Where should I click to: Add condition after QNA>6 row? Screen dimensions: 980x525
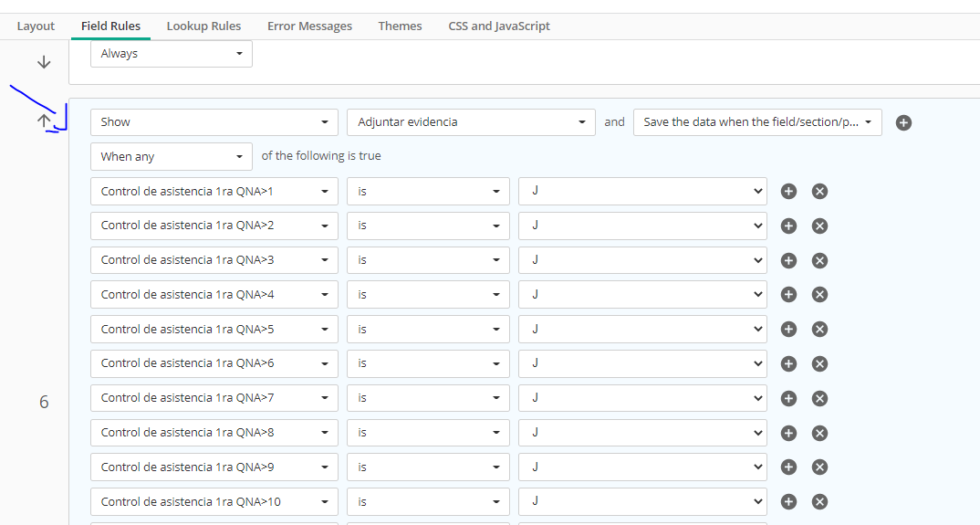pyautogui.click(x=788, y=363)
